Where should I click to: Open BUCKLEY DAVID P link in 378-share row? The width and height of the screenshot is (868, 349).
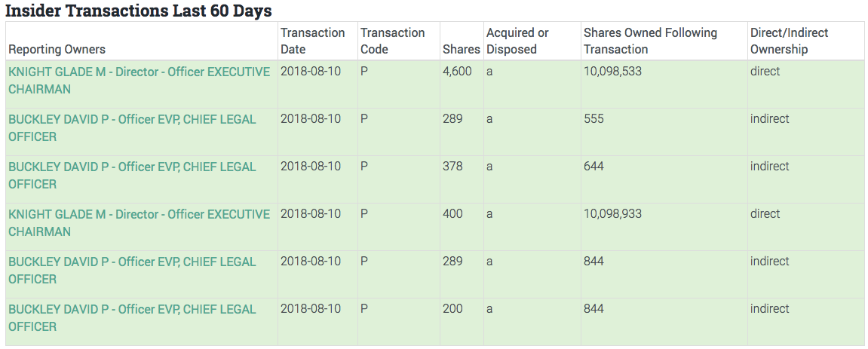click(x=132, y=176)
